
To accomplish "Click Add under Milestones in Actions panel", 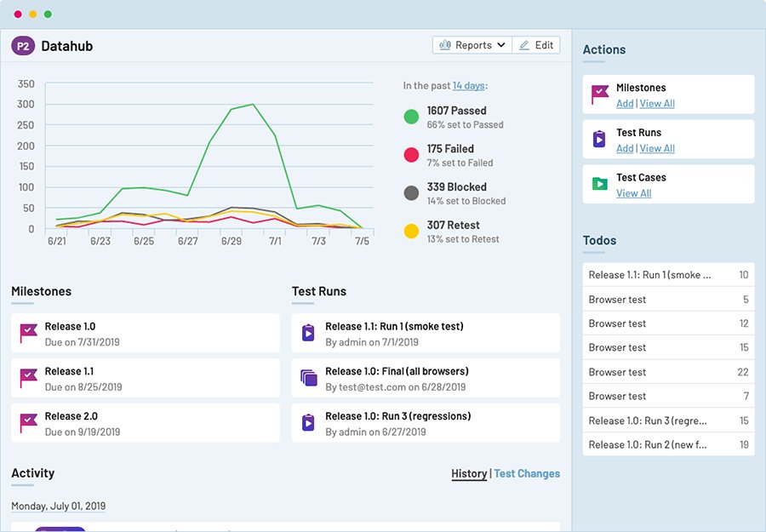I will pos(625,103).
